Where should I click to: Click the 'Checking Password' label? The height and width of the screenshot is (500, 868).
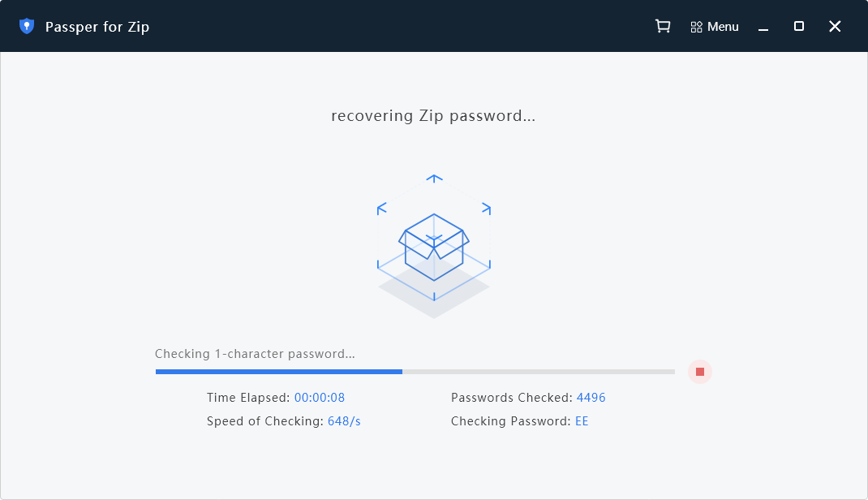511,421
